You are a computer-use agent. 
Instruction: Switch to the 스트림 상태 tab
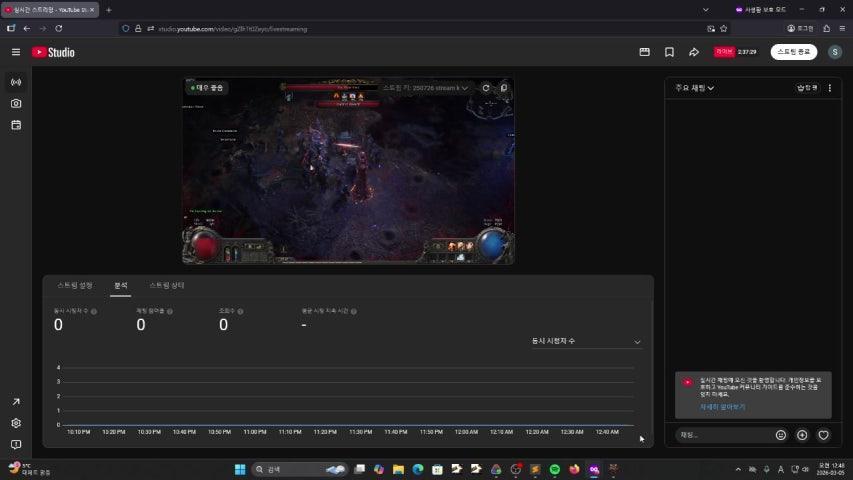pyautogui.click(x=167, y=286)
